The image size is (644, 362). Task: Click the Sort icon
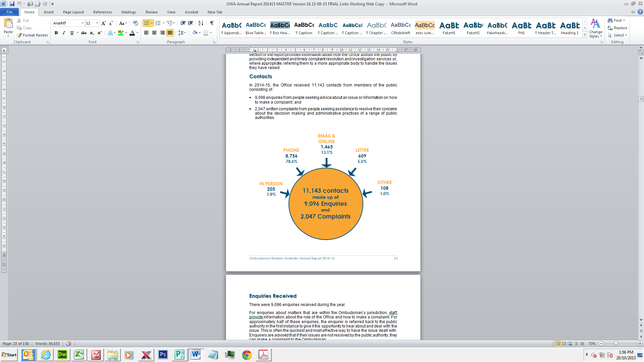pos(201,23)
